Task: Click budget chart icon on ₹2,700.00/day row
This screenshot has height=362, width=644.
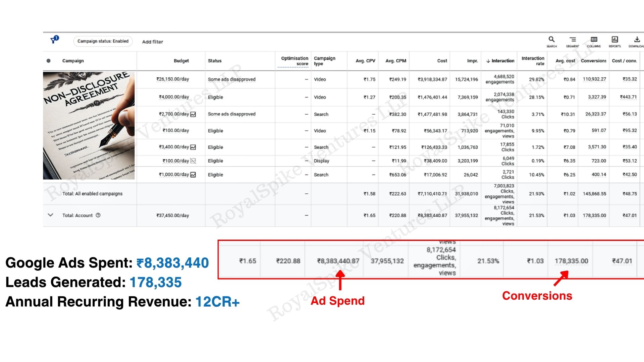Action: click(193, 114)
